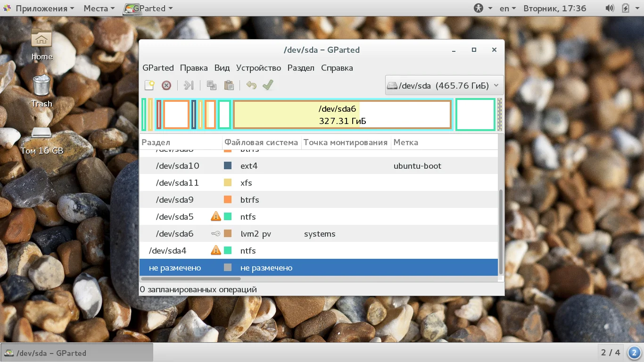Click the warning icon next to /dev/sda5

[215, 217]
